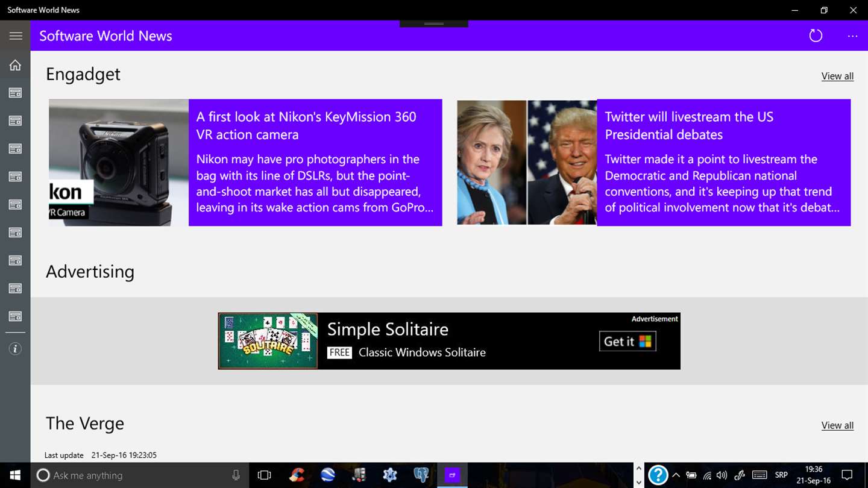
Task: Open the pgAdmin elephant taskbar icon
Action: (x=421, y=475)
